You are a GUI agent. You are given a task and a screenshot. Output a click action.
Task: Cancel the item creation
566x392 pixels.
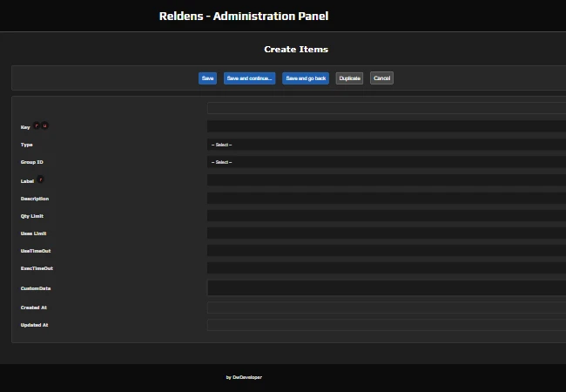click(x=381, y=78)
